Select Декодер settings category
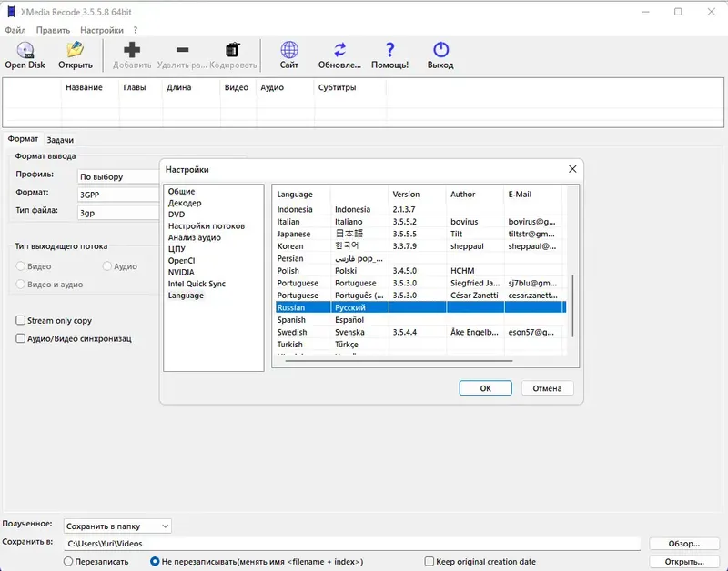Image resolution: width=728 pixels, height=571 pixels. [x=185, y=203]
